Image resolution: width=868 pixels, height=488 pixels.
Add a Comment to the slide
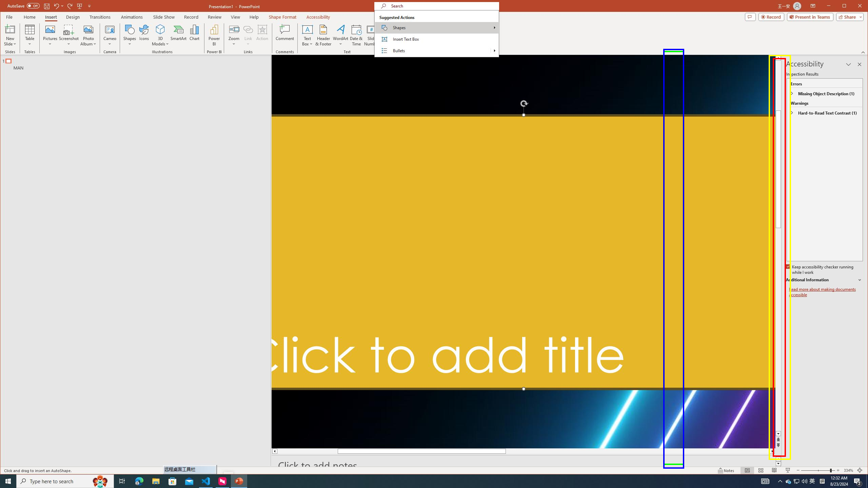[x=285, y=33]
